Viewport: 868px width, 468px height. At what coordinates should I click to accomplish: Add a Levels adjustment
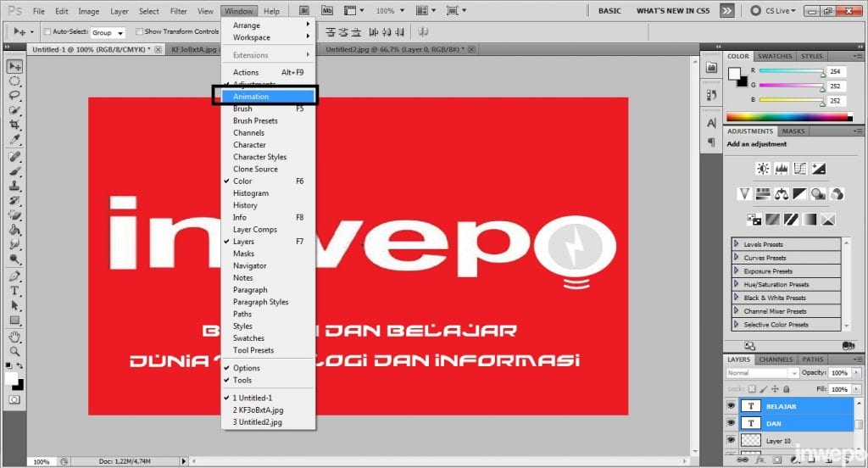coord(782,169)
